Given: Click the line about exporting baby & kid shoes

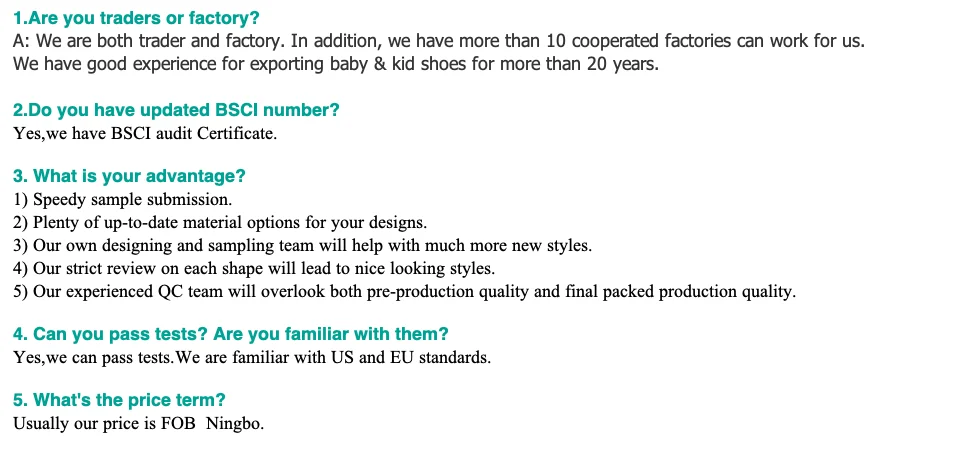Looking at the screenshot, I should tap(335, 64).
